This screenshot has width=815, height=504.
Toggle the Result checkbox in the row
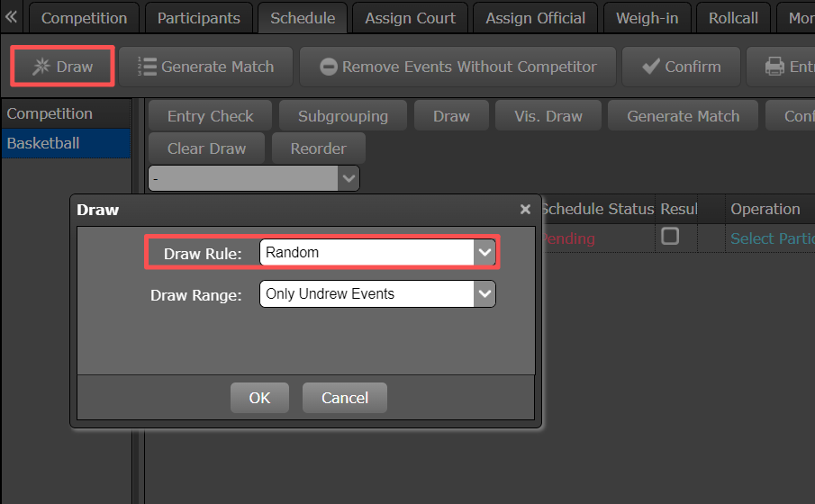tap(670, 237)
